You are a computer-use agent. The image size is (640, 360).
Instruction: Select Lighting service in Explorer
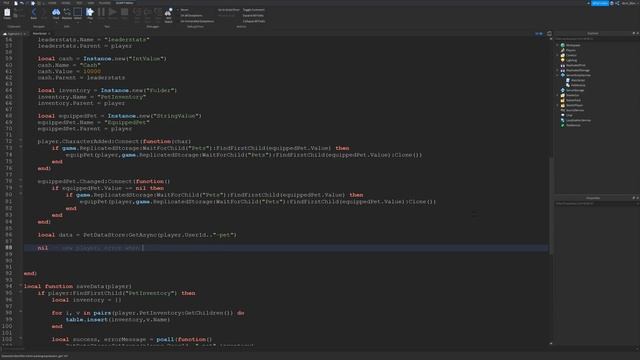[571, 60]
